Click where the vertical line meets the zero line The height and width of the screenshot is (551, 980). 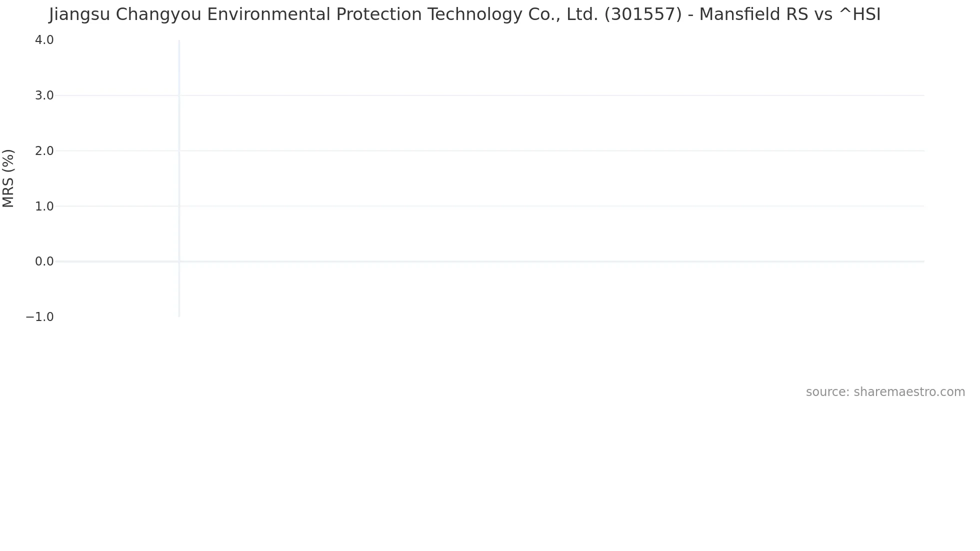[179, 261]
